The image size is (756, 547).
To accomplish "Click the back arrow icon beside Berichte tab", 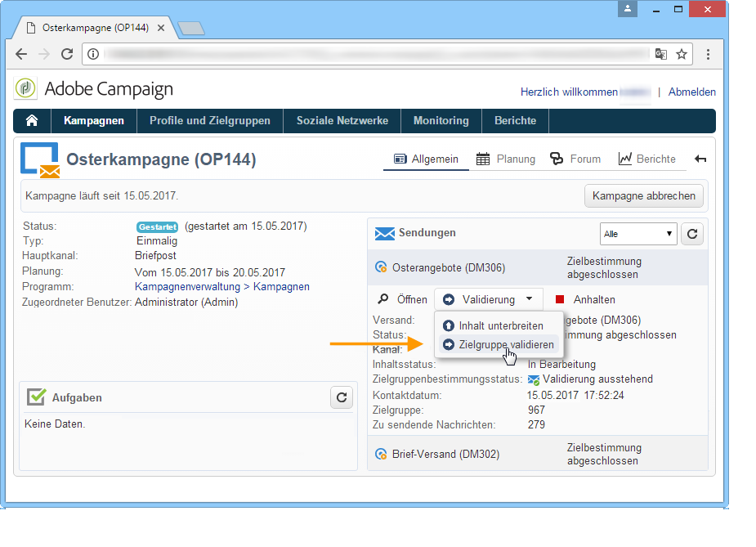I will tap(700, 159).
